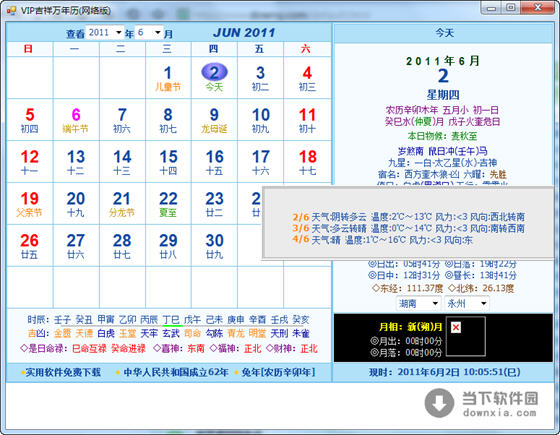
Task: Select highlighted today date 2
Action: pos(214,78)
